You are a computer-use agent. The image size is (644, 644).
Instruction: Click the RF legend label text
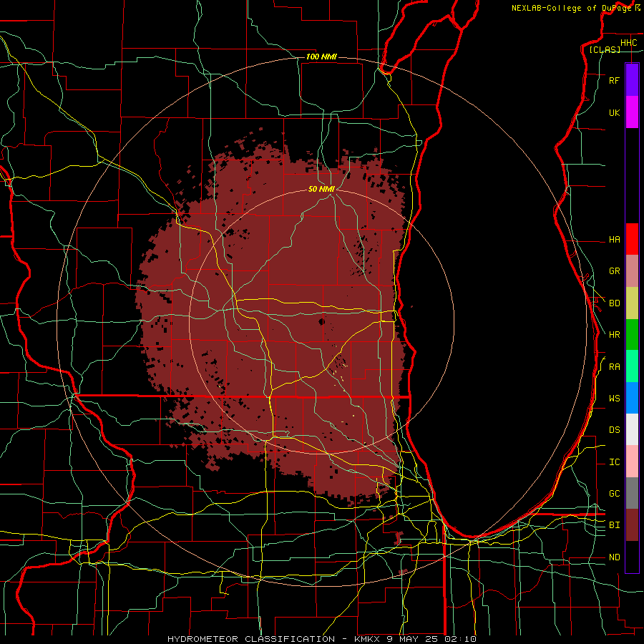[x=614, y=80]
